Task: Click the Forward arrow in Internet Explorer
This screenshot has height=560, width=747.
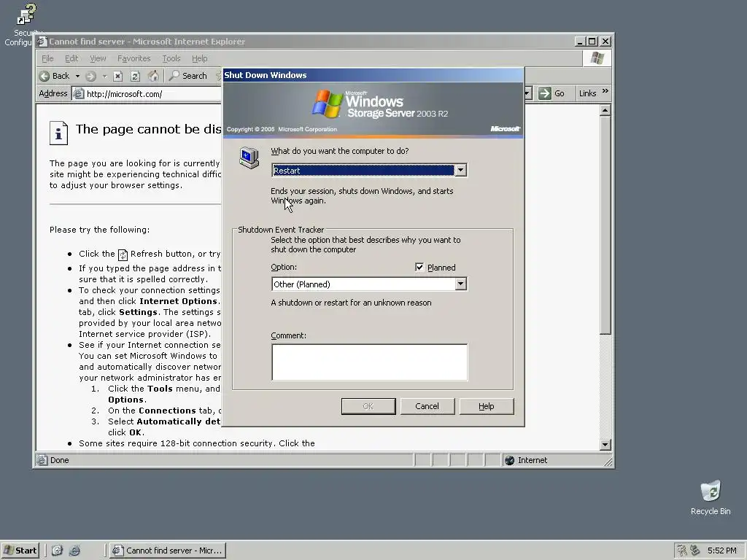Action: (91, 76)
